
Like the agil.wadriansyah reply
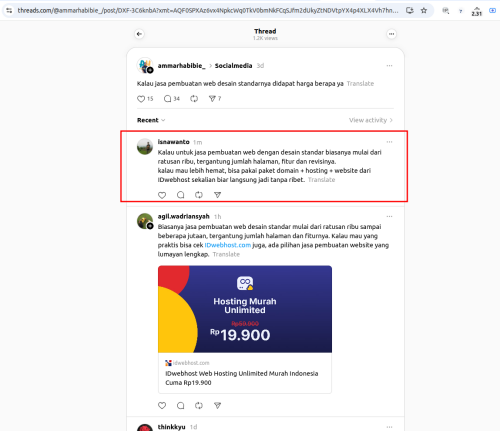(x=162, y=406)
